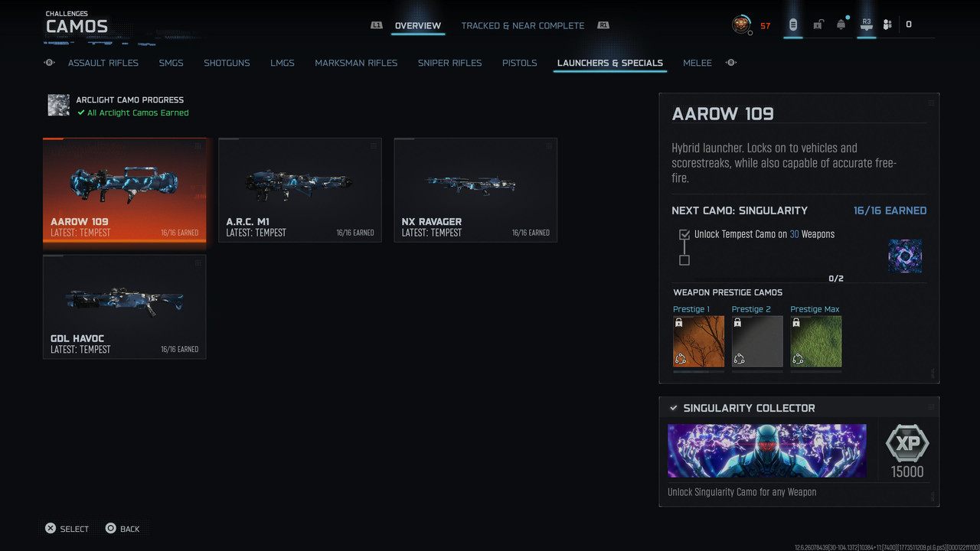Choose the Prestige Max green camo swatch
Screen dimensions: 980x551
[x=816, y=341]
